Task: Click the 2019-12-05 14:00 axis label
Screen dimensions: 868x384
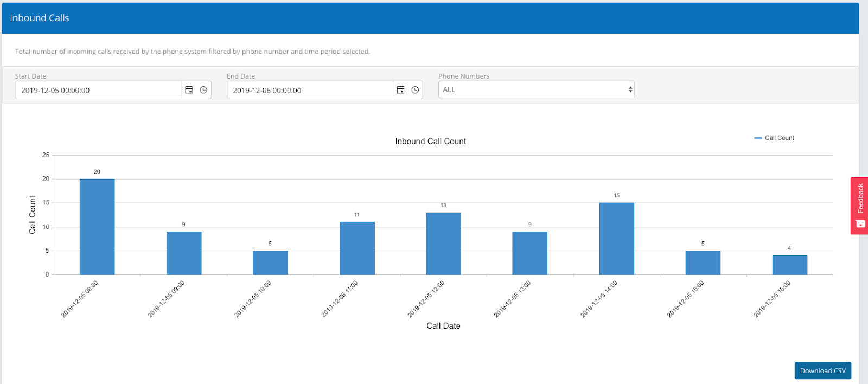Action: 599,299
